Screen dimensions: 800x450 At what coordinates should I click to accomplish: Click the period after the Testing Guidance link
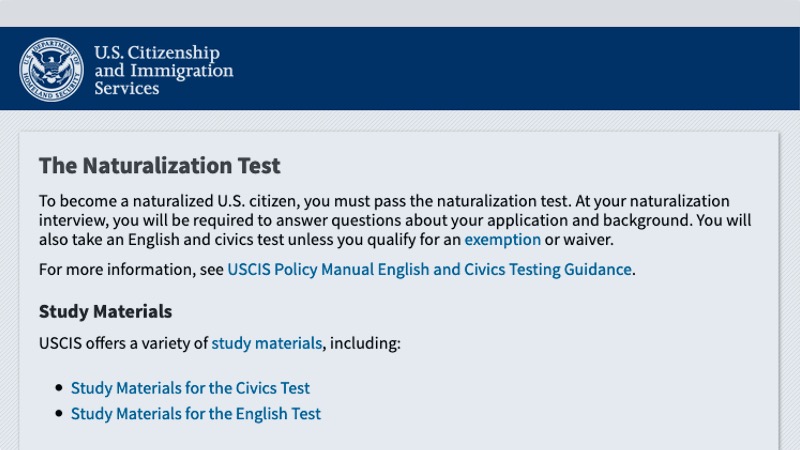[634, 273]
